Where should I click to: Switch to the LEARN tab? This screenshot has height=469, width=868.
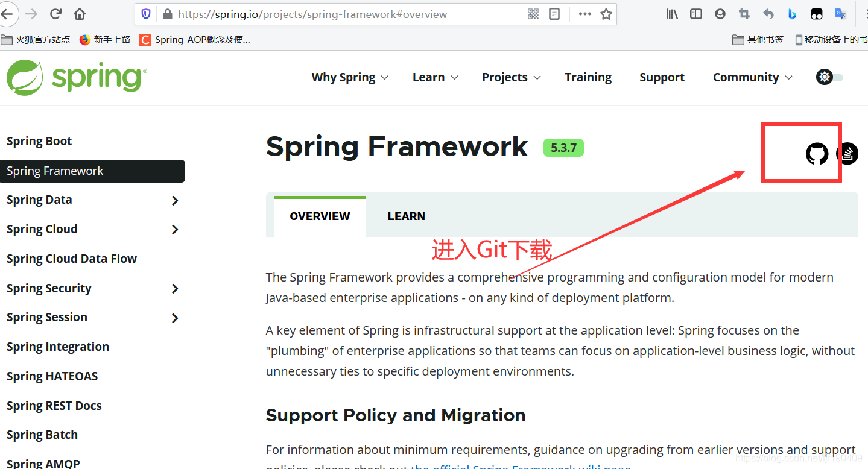tap(406, 216)
